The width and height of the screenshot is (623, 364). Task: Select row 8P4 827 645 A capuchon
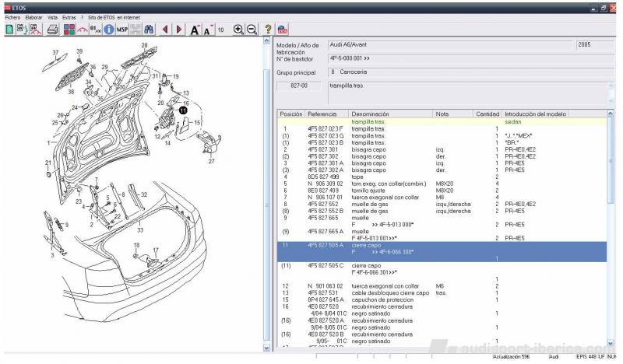[442, 299]
